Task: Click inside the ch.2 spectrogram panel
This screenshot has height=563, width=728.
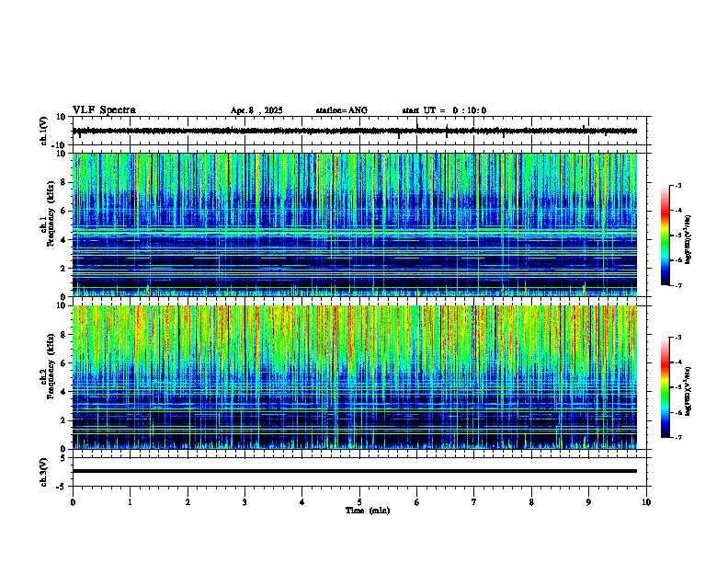Action: (x=355, y=377)
